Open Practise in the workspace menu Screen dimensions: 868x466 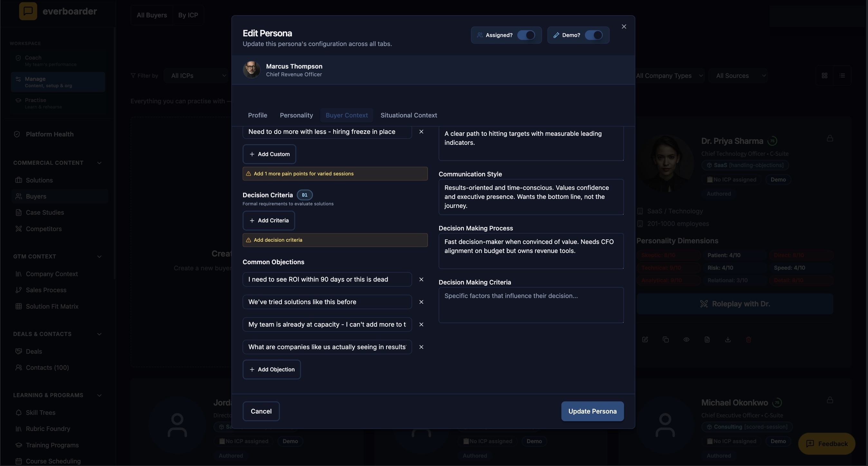[x=58, y=103]
